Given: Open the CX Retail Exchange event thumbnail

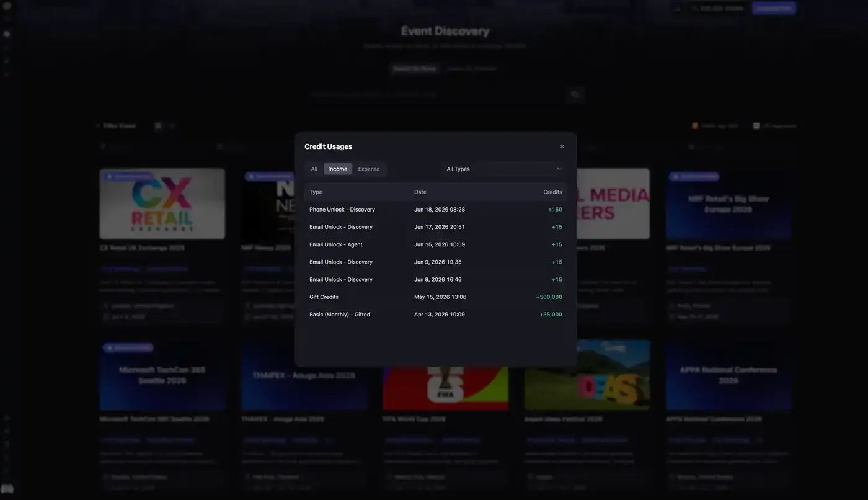Looking at the screenshot, I should coord(162,203).
